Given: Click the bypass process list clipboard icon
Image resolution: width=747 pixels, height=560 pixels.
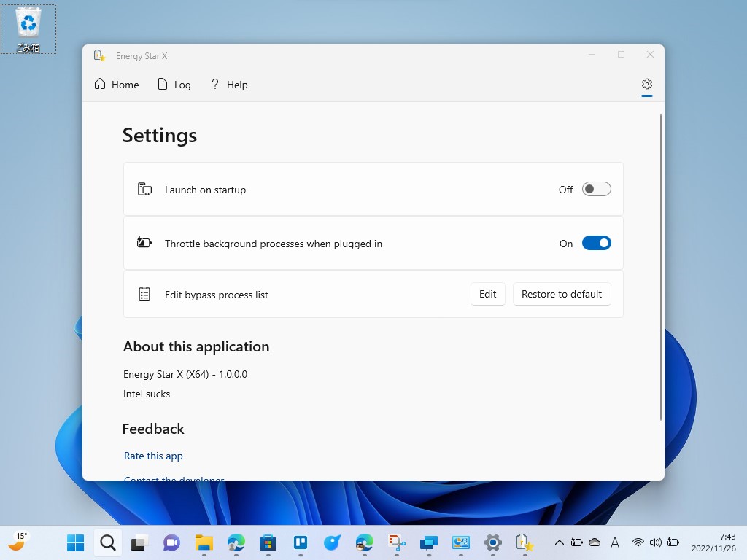Looking at the screenshot, I should click(144, 294).
